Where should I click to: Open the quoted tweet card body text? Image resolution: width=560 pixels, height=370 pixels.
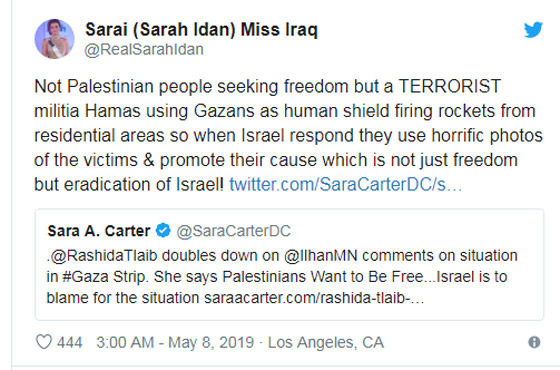pos(282,277)
